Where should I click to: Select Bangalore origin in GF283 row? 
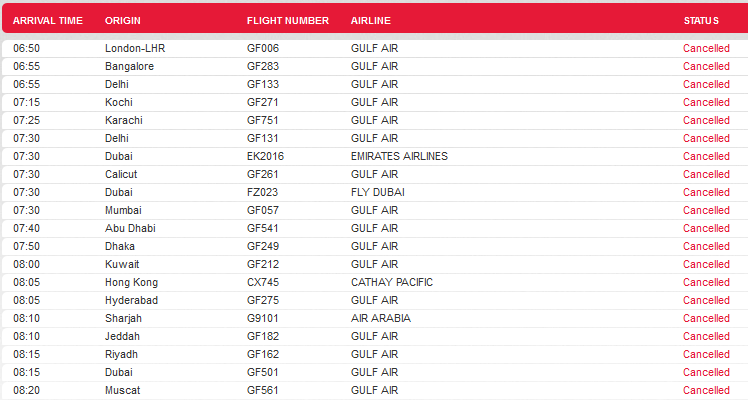click(129, 66)
